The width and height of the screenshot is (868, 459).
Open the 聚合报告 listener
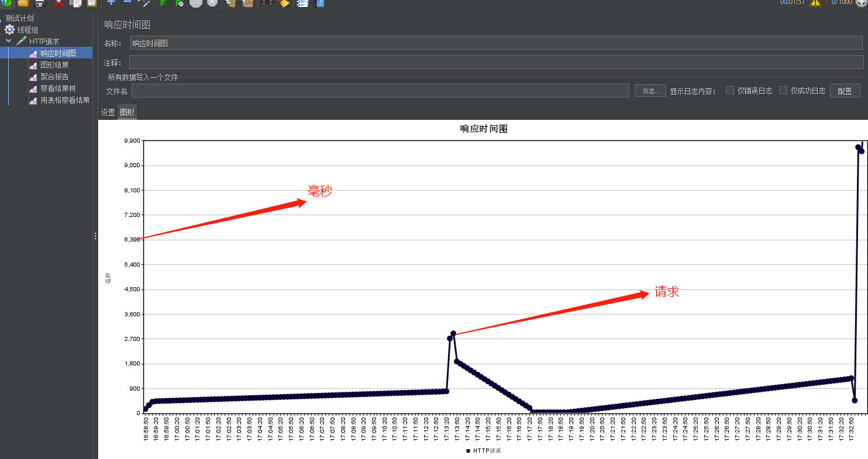coord(54,77)
